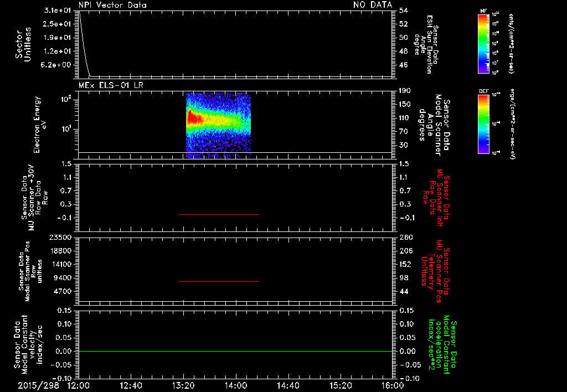
Task: Select the 'Electron Energy eV' axis label
Action: click(x=40, y=125)
